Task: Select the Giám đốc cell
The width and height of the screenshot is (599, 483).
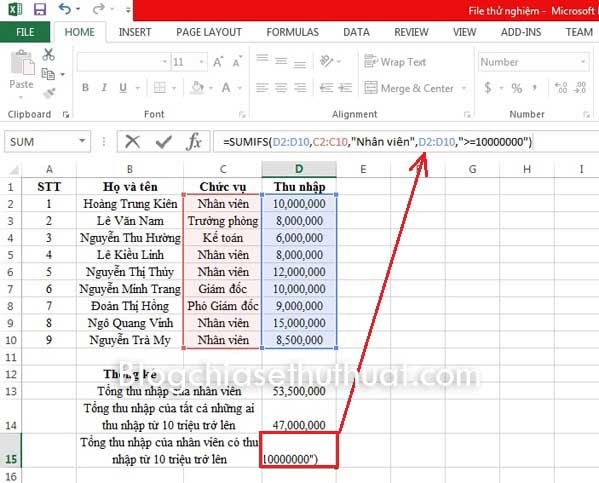Action: coord(223,289)
